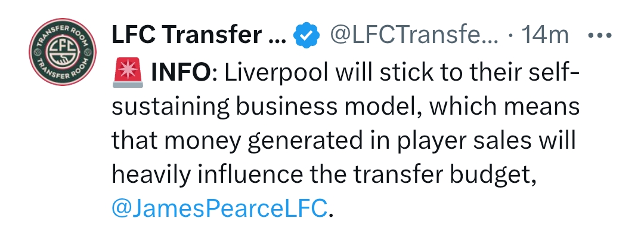Open the @LFCTransfe... account handle
This screenshot has height=227, width=644.
414,35
